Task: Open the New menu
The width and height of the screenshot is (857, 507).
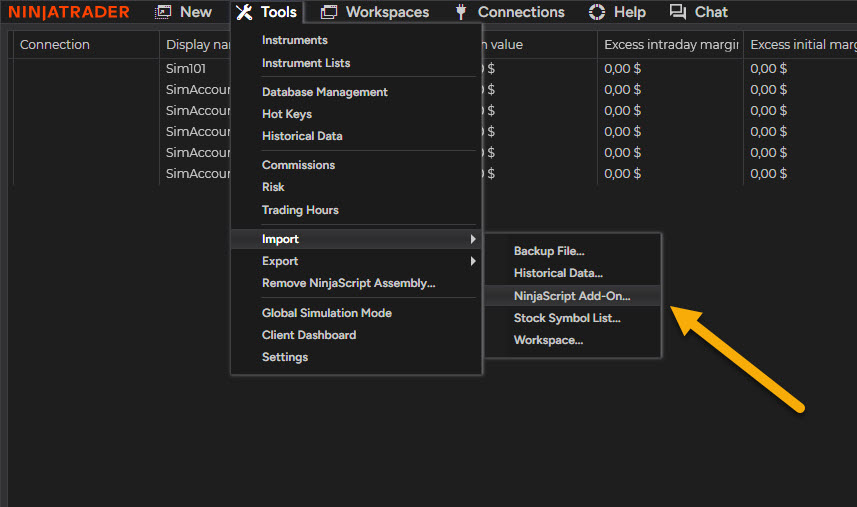Action: (x=196, y=12)
